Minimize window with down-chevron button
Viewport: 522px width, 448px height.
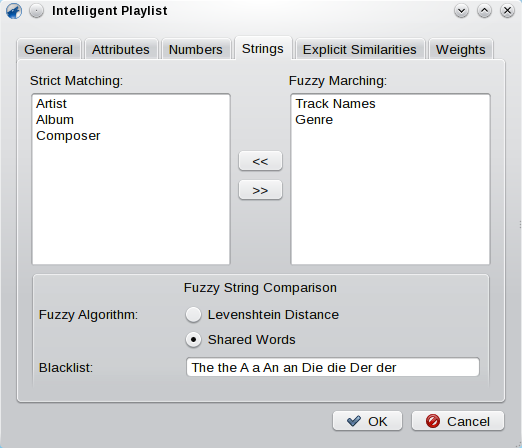click(x=461, y=11)
